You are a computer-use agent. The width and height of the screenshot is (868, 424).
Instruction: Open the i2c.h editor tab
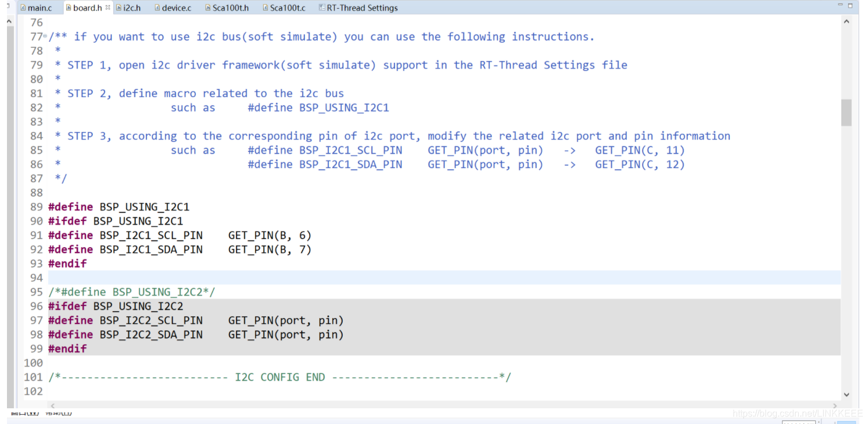click(x=127, y=8)
